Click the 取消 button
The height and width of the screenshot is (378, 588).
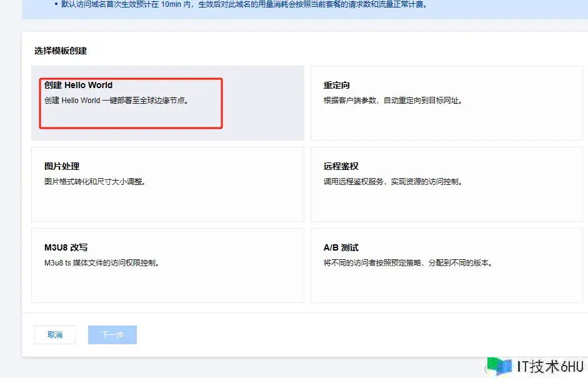pos(55,334)
